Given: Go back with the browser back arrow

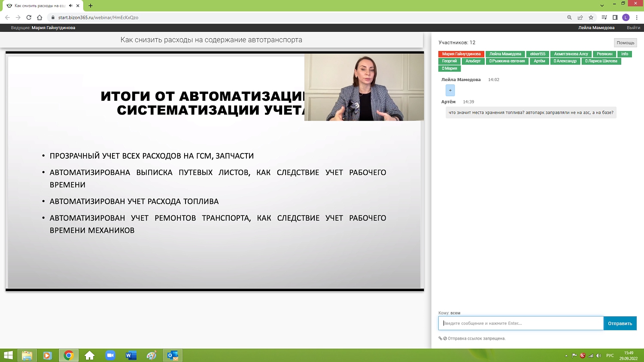Looking at the screenshot, I should 7,18.
